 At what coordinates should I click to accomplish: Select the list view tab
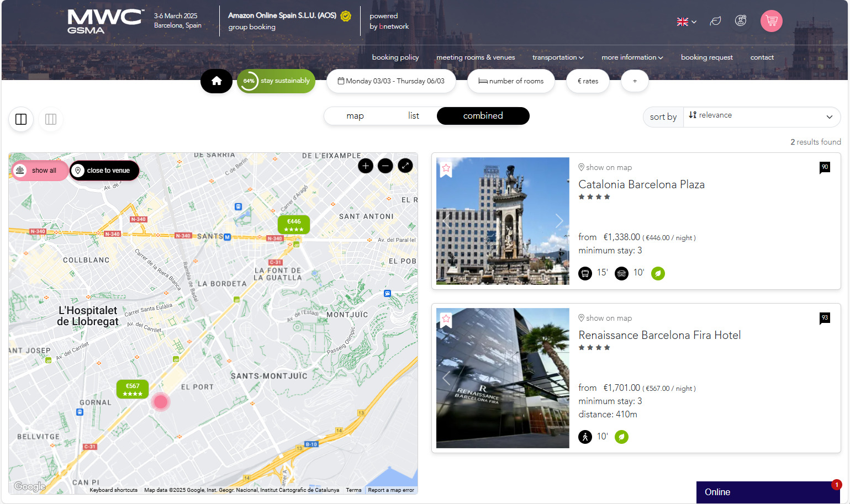[x=414, y=116]
